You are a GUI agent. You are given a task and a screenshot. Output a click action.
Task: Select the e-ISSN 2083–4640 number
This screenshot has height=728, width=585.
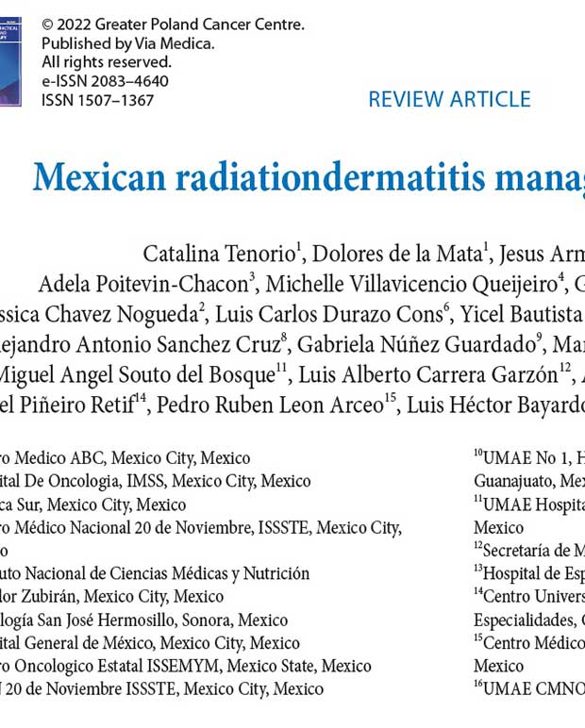click(x=105, y=81)
